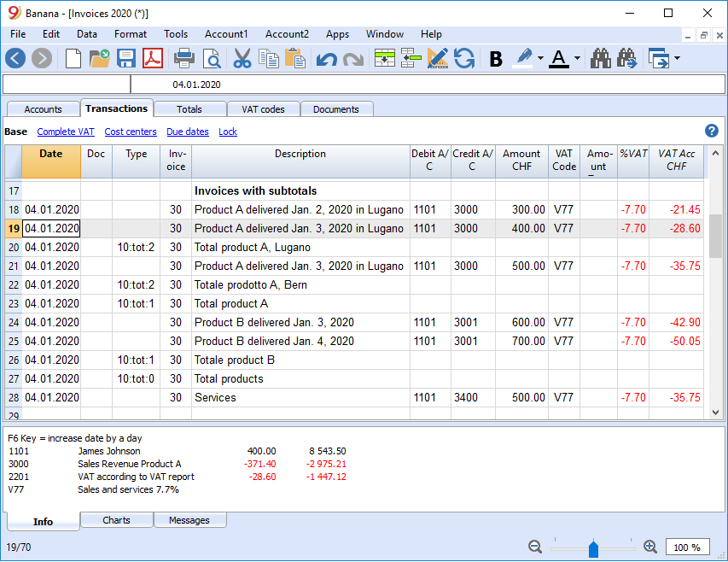Click the 10:tot:0 type cell
The height and width of the screenshot is (562, 728).
[136, 379]
